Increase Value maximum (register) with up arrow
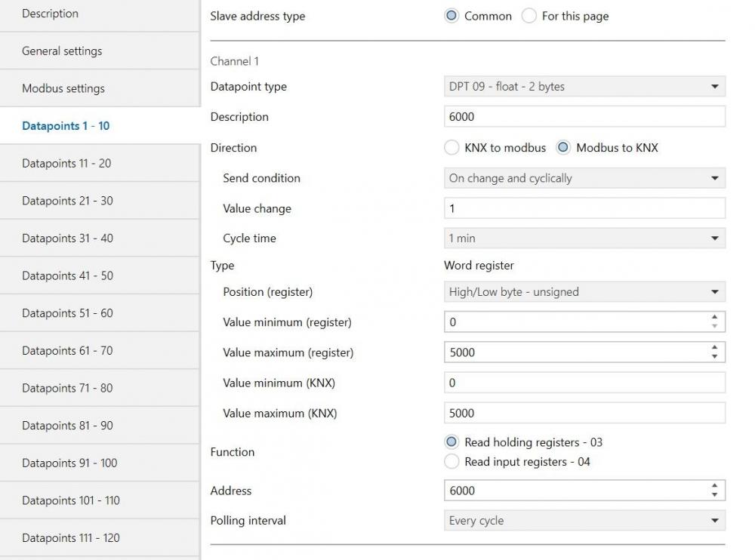755x560 pixels. (x=714, y=349)
